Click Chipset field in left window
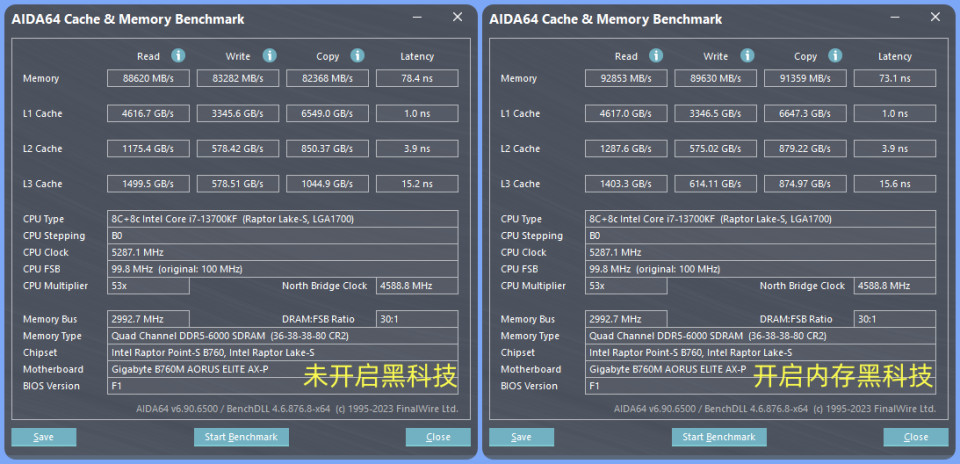 click(282, 352)
